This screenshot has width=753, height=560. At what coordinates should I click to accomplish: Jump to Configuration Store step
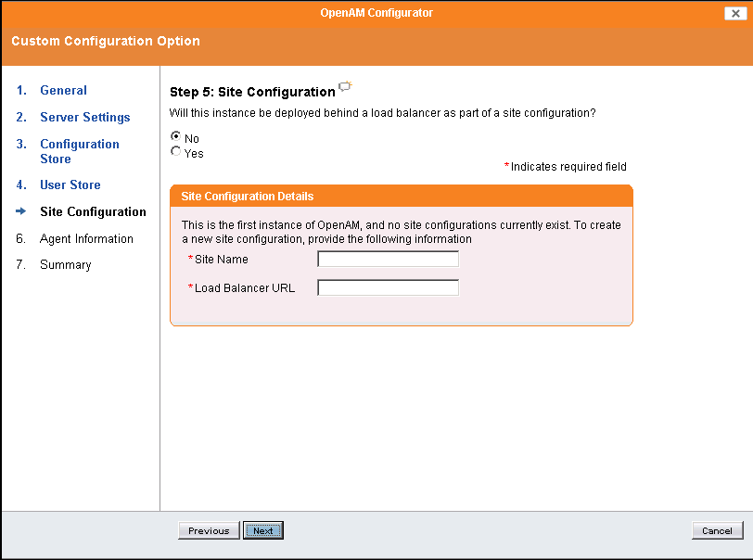tap(79, 151)
